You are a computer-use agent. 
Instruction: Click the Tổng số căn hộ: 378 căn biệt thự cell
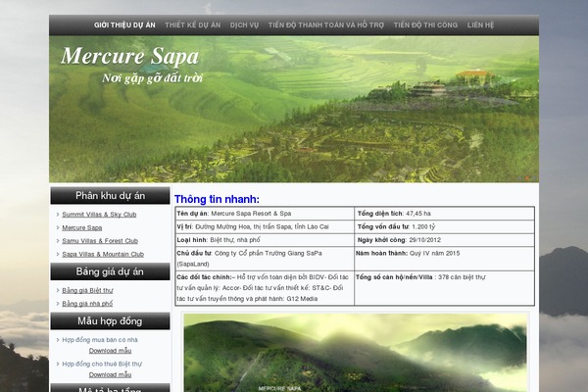(444, 288)
